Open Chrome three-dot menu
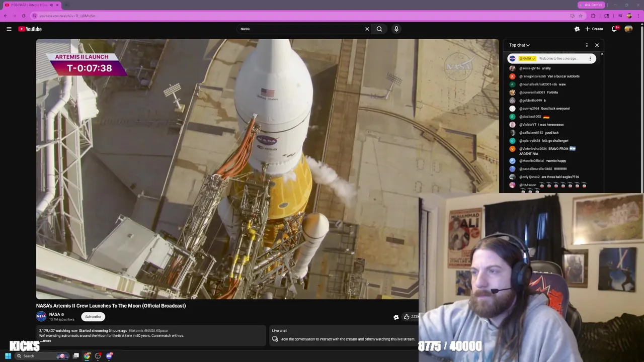The image size is (644, 362). point(638,16)
